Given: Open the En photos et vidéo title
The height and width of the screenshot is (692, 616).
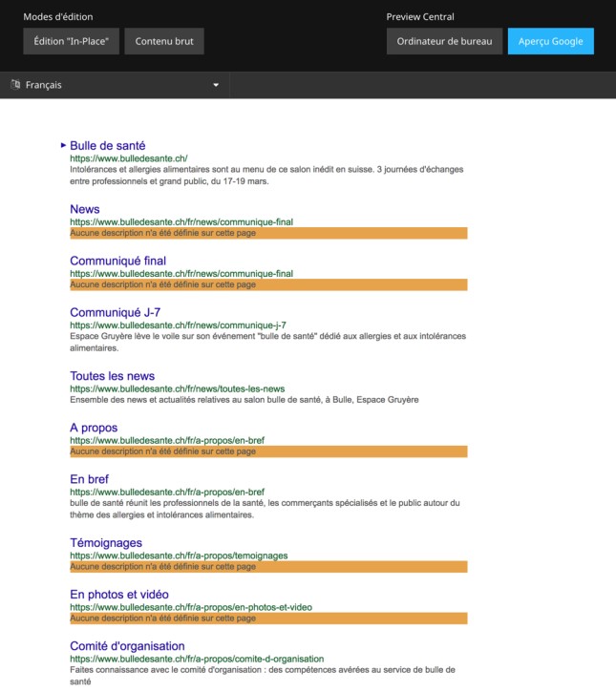Looking at the screenshot, I should 119,595.
